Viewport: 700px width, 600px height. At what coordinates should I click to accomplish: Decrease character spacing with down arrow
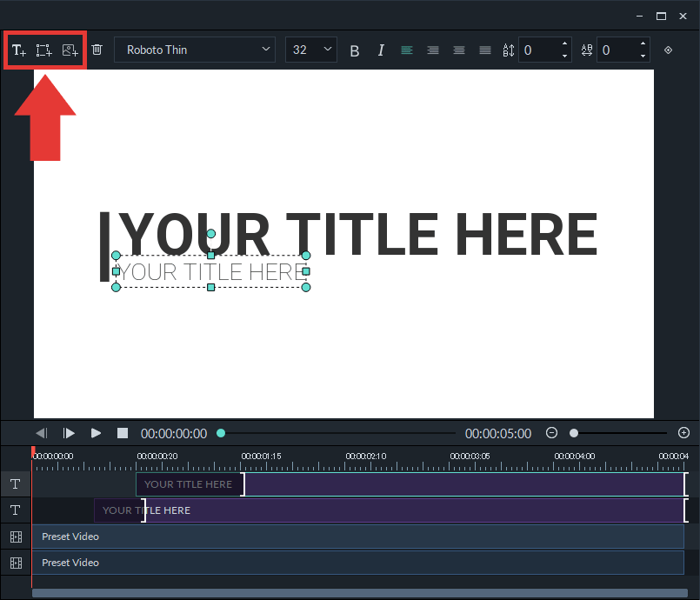coord(643,56)
